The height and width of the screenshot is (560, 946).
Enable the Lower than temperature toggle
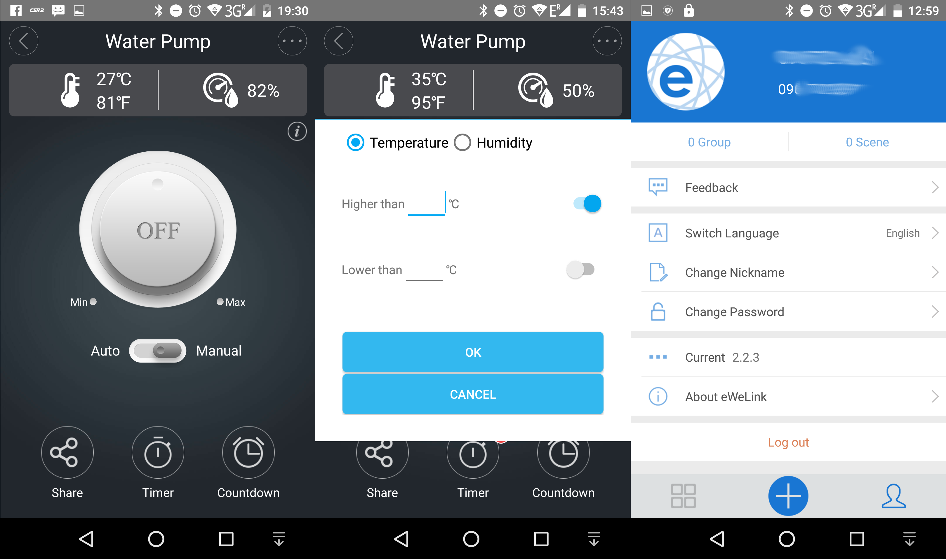click(x=580, y=269)
